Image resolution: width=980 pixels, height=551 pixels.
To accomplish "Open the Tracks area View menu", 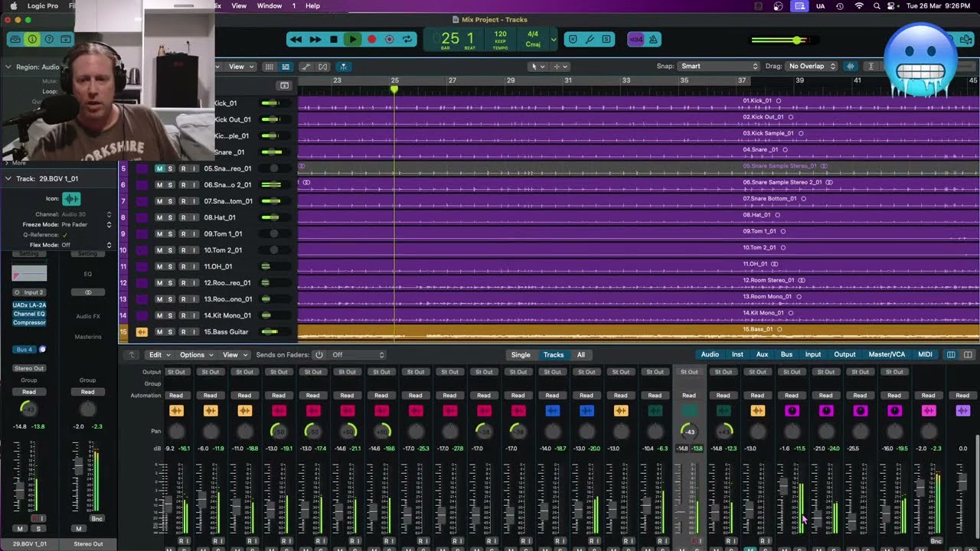I will coord(240,67).
